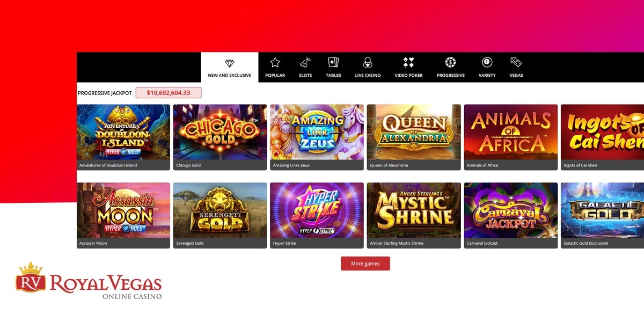Open the Vegas dice icon category
This screenshot has height=322, width=644.
[516, 62]
